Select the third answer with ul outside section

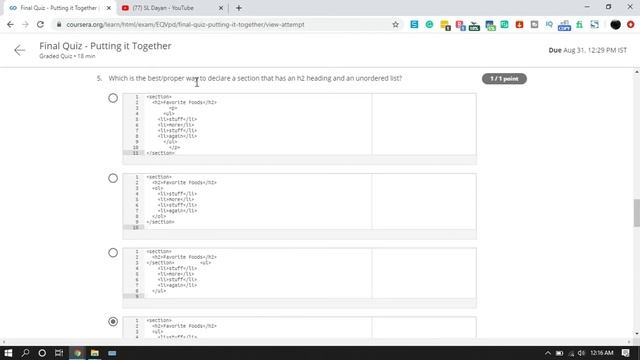[113, 253]
